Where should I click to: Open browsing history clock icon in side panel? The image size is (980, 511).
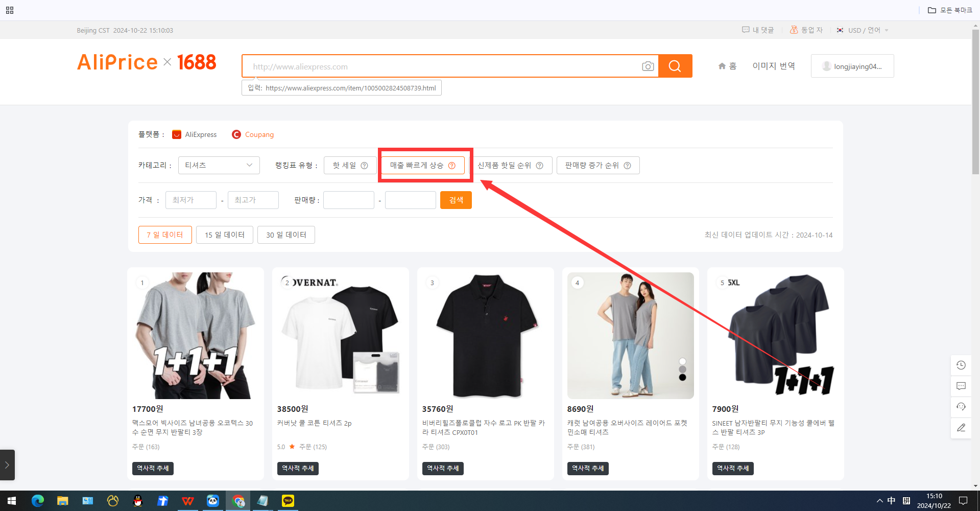tap(961, 365)
